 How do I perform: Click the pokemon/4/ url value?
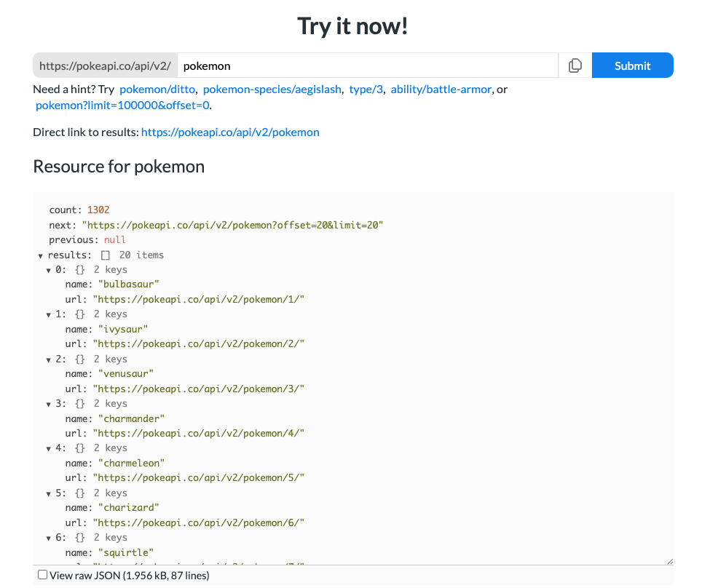click(x=199, y=433)
